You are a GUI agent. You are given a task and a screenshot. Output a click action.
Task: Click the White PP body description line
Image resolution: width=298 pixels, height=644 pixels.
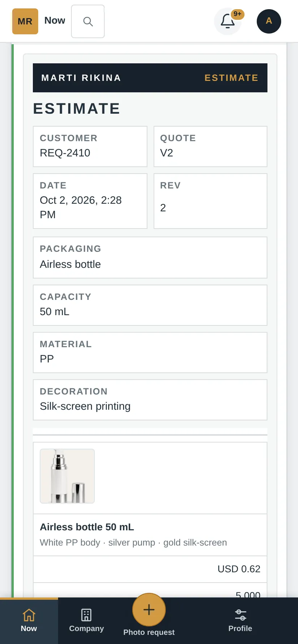click(133, 543)
